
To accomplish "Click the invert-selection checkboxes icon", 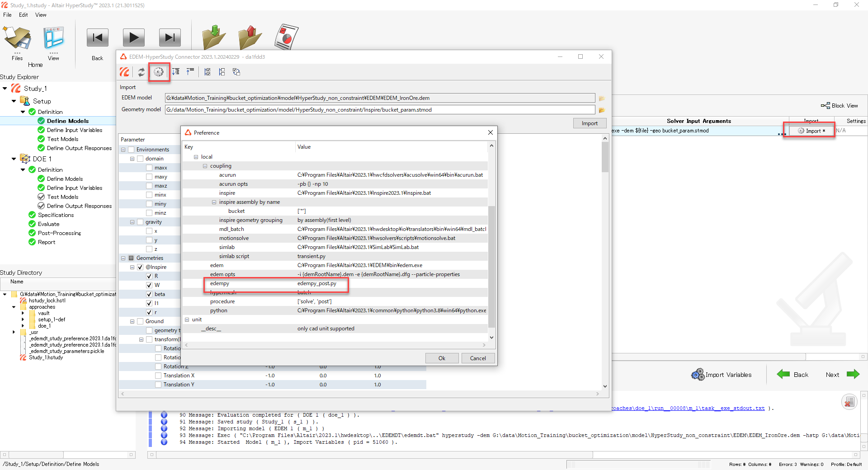I will click(236, 72).
